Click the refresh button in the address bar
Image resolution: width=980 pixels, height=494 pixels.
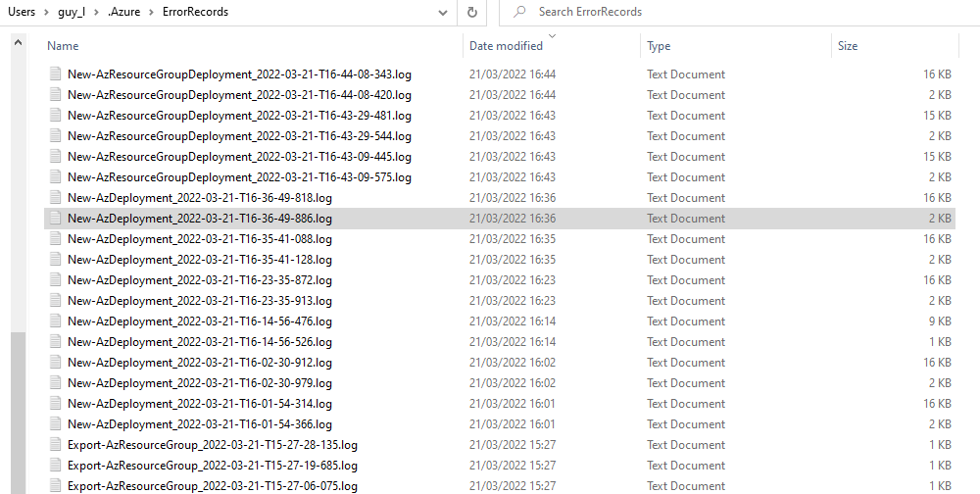pyautogui.click(x=472, y=12)
